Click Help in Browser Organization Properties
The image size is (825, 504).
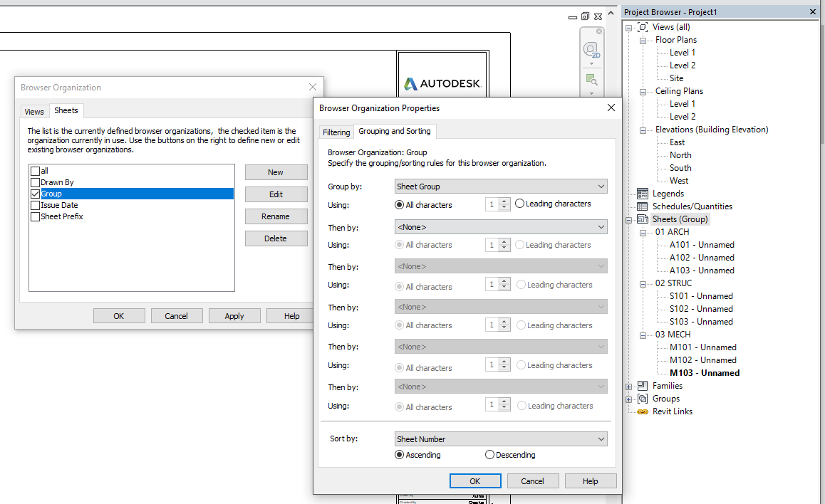(x=591, y=481)
